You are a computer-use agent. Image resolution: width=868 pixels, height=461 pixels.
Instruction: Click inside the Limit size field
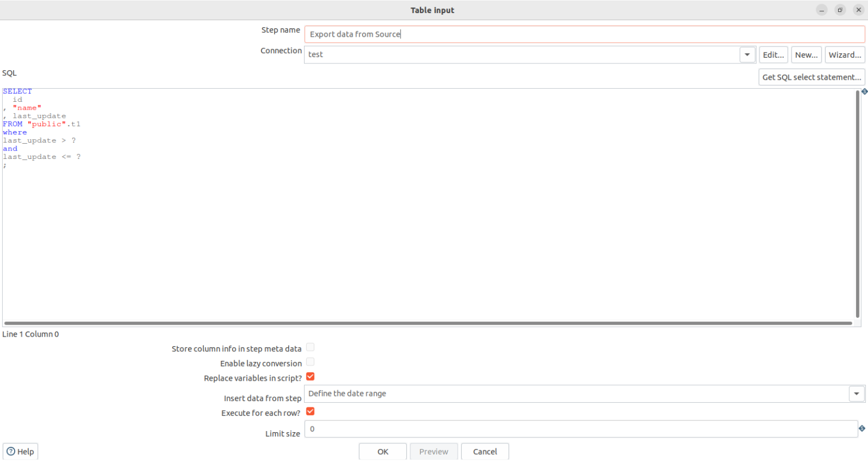[x=565, y=429]
